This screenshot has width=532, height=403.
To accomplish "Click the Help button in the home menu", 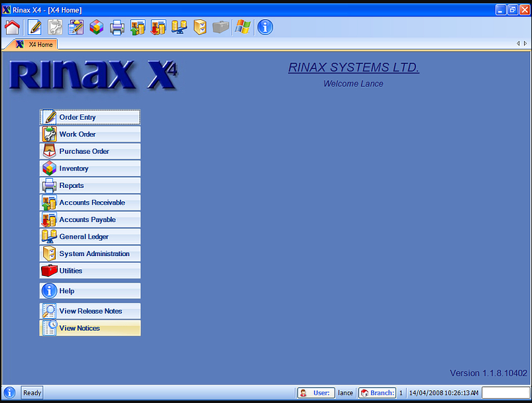I will 90,291.
